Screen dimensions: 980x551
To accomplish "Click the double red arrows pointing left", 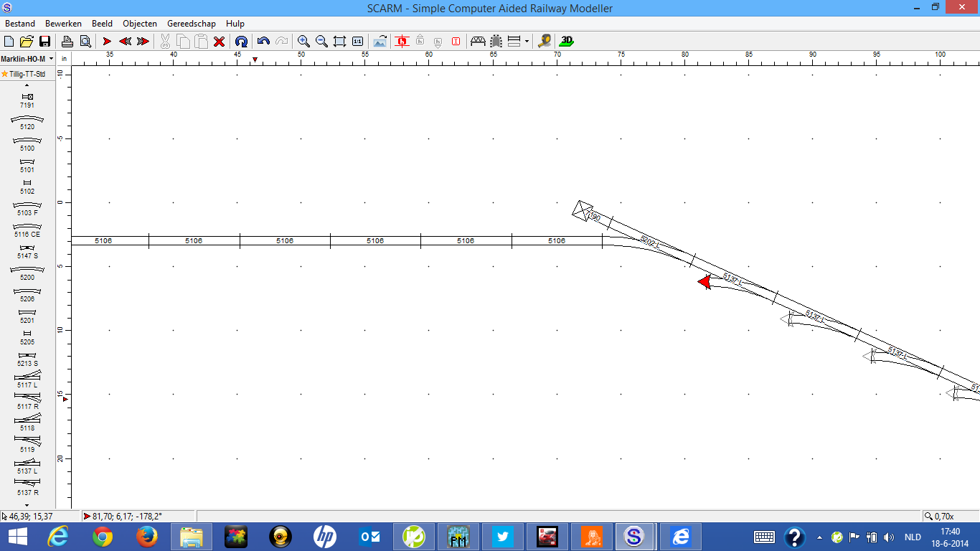I will pyautogui.click(x=125, y=42).
